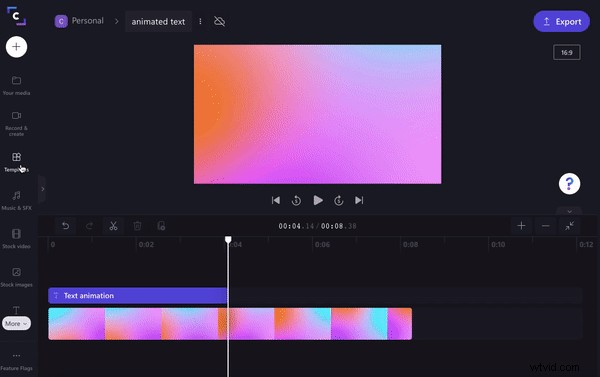
Task: Redo the last action
Action: [90, 226]
